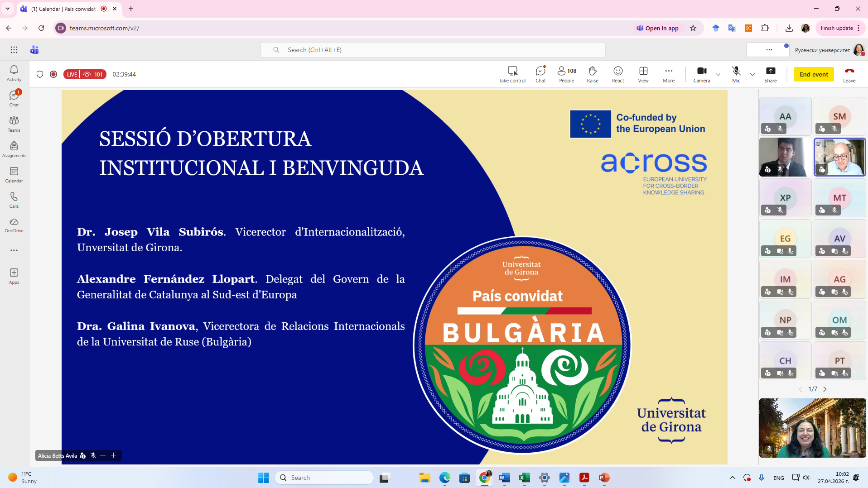Reload the Teams page
The width and height of the screenshot is (868, 488).
pos(41,28)
